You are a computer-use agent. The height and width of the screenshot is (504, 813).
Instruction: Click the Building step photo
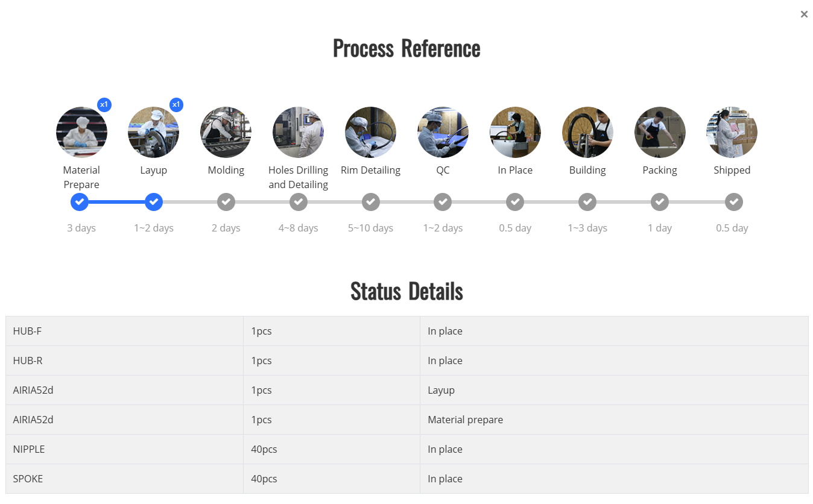pos(587,133)
